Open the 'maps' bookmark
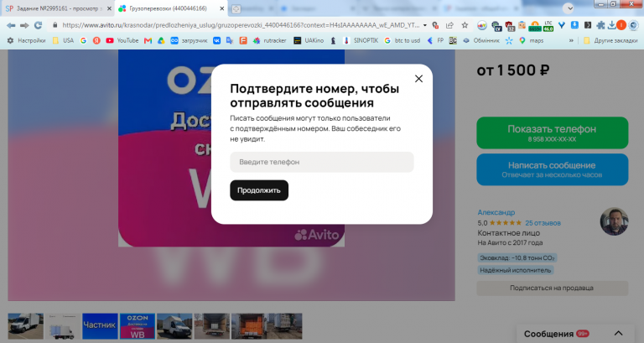Viewport: 644px width, 343px height. tap(531, 40)
